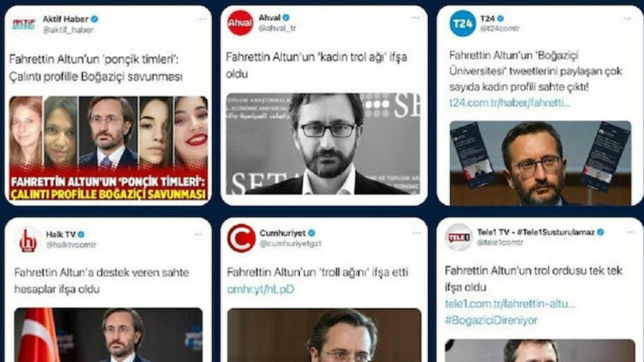Open Ahval tweet's black-and-white SETA photo
The height and width of the screenshot is (362, 644).
(x=323, y=144)
